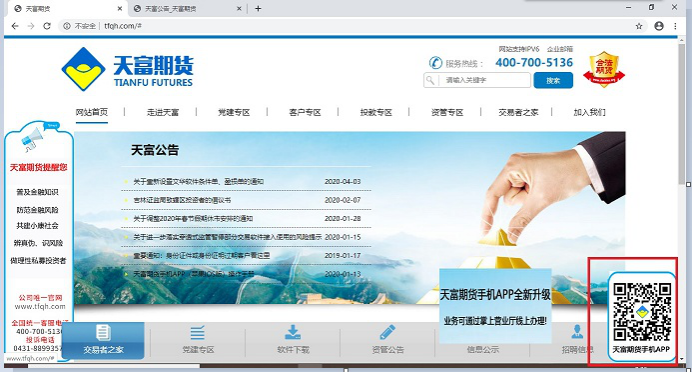Click the 不安全 site info icon
Viewport: 693px width, 372px height.
pos(67,26)
